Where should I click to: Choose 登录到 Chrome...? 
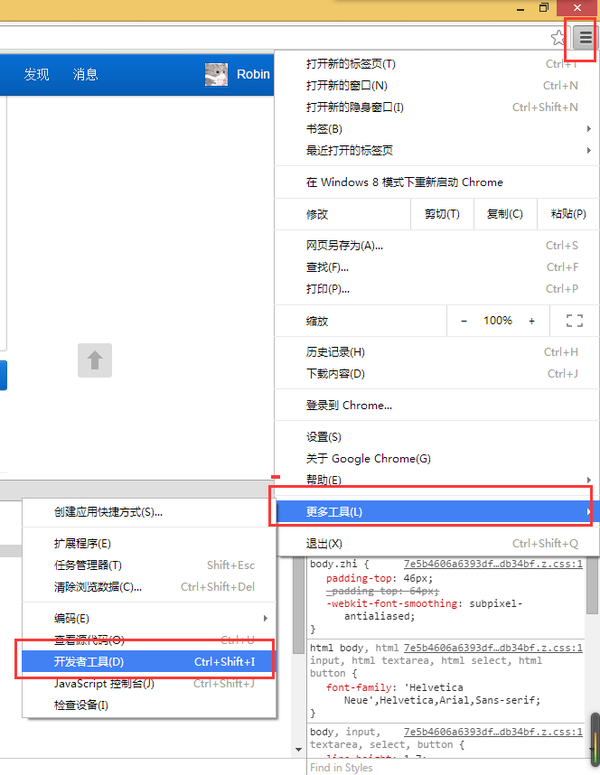click(x=437, y=405)
